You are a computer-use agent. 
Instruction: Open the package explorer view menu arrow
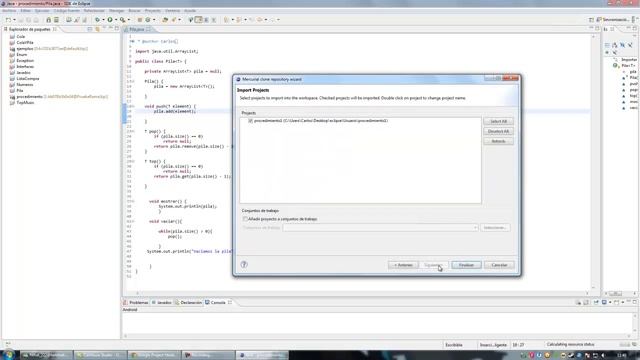point(104,29)
